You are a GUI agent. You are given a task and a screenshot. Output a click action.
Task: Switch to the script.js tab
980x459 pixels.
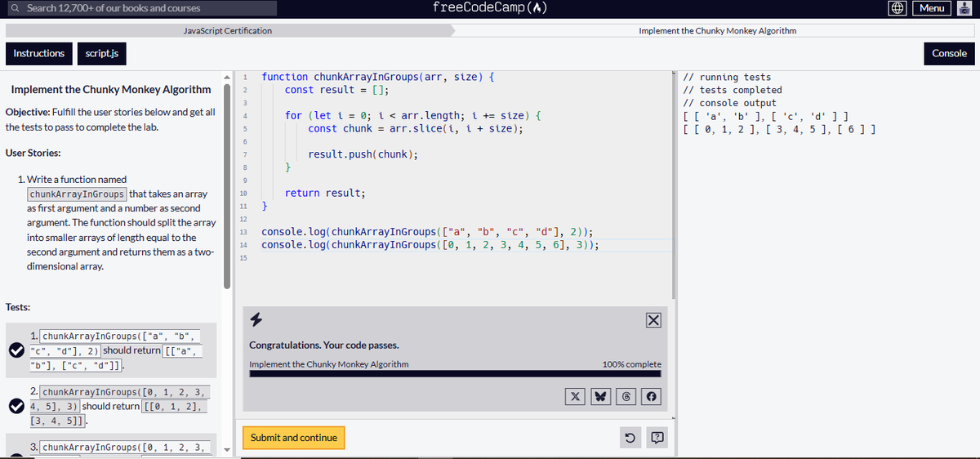[x=102, y=53]
